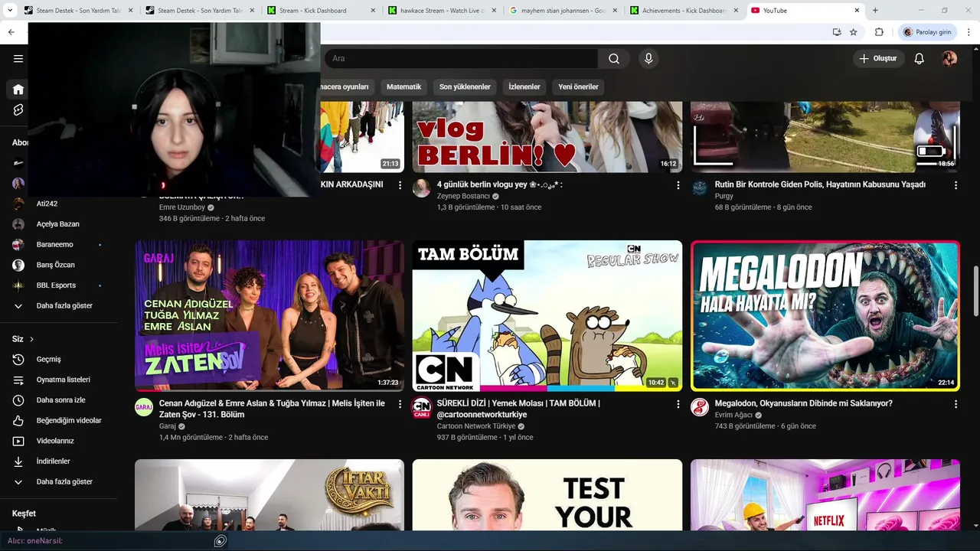Open Evrim Ağacı channel avatar

[x=700, y=407]
